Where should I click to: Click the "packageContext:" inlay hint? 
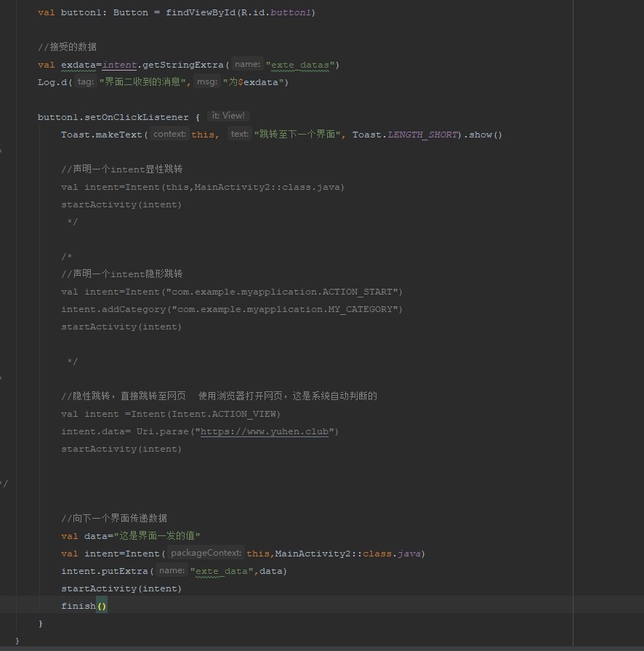[206, 554]
